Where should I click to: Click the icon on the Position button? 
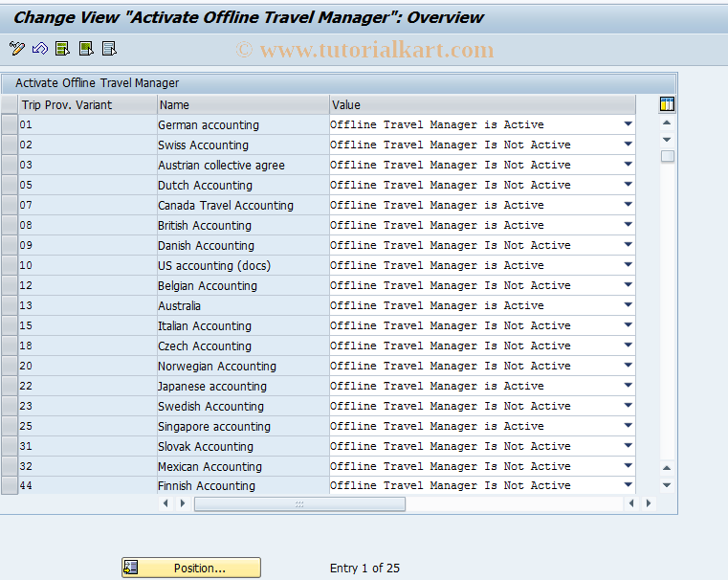[x=130, y=568]
